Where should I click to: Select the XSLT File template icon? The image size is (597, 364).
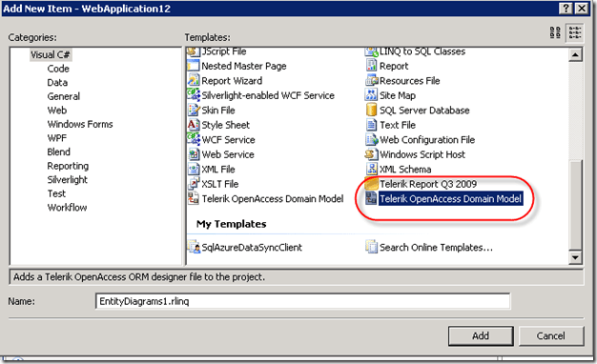194,184
